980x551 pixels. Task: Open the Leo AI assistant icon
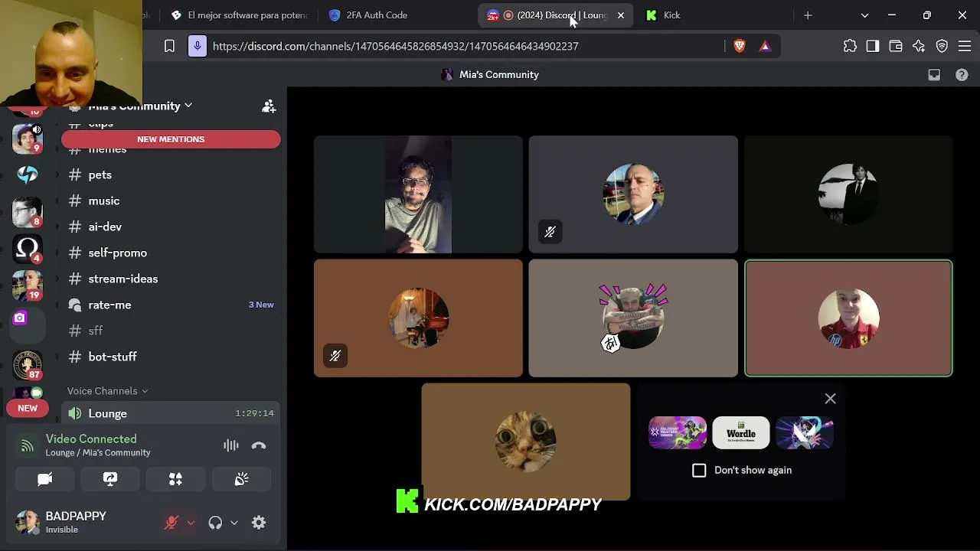coord(919,47)
